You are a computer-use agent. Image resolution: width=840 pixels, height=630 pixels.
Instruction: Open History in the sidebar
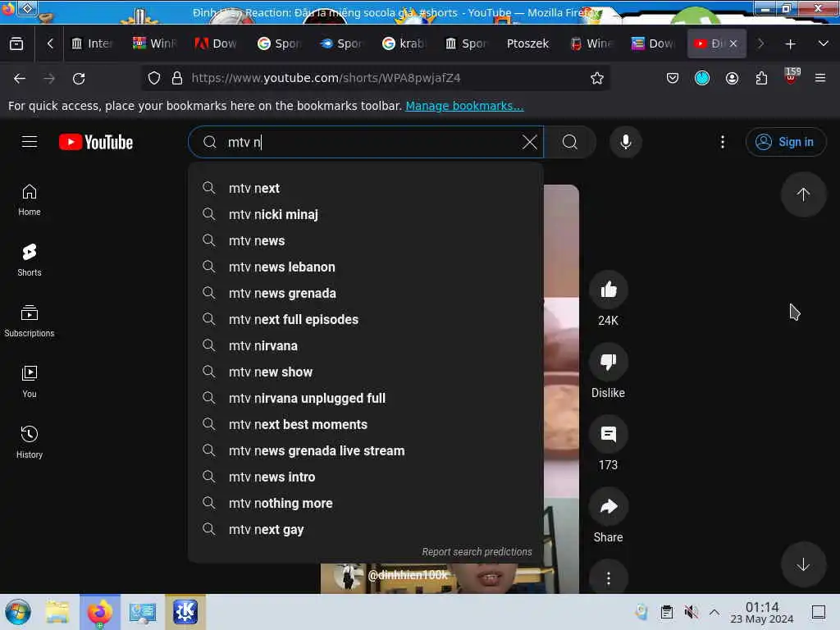pyautogui.click(x=30, y=442)
